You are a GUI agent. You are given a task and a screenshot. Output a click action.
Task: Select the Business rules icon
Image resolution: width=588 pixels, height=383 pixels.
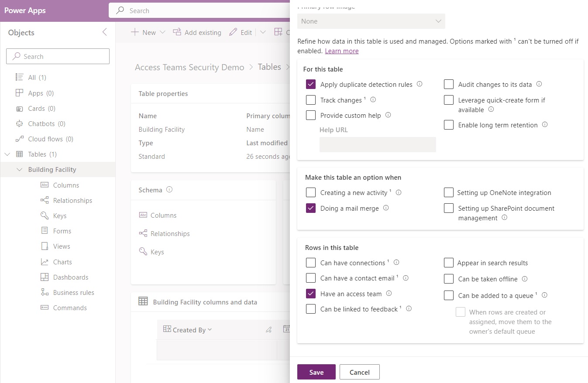[x=44, y=292]
